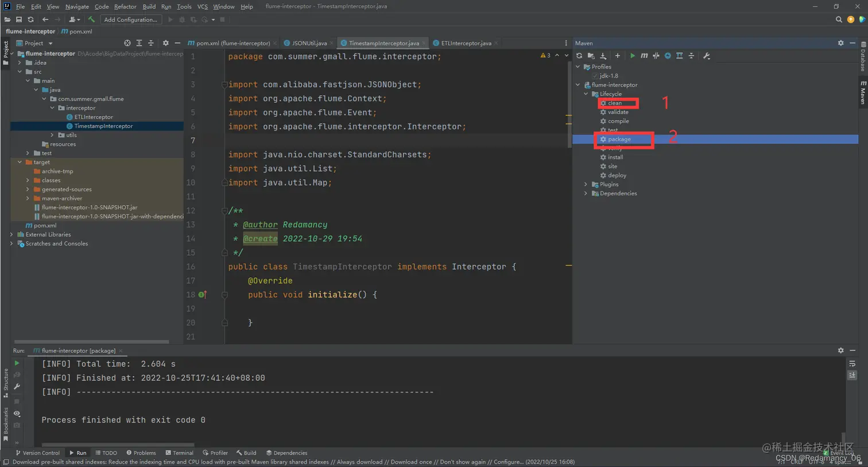Image resolution: width=868 pixels, height=467 pixels.
Task: Click Download Sources icon in Maven toolbar
Action: 603,56
